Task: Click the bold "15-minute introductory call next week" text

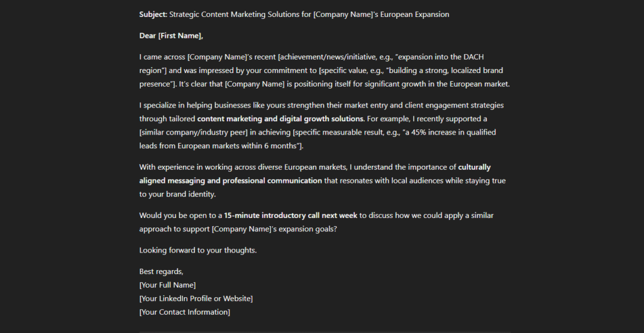Action: tap(291, 216)
